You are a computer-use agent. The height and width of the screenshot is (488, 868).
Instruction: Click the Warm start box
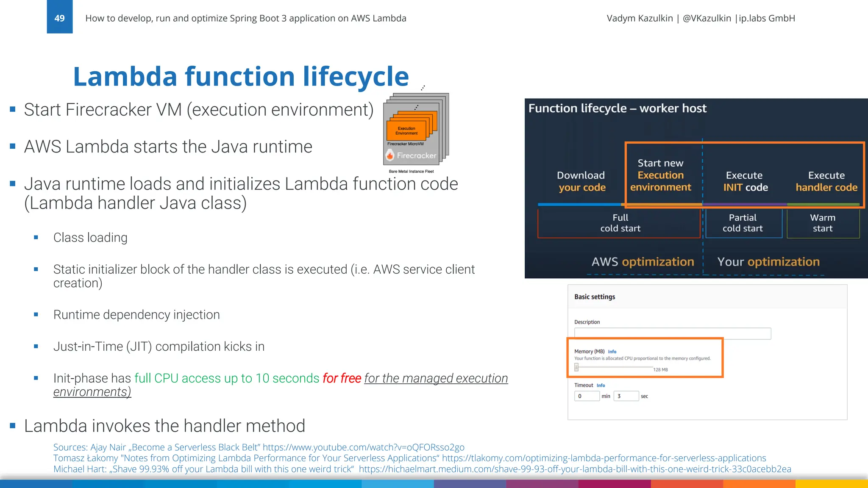point(822,223)
